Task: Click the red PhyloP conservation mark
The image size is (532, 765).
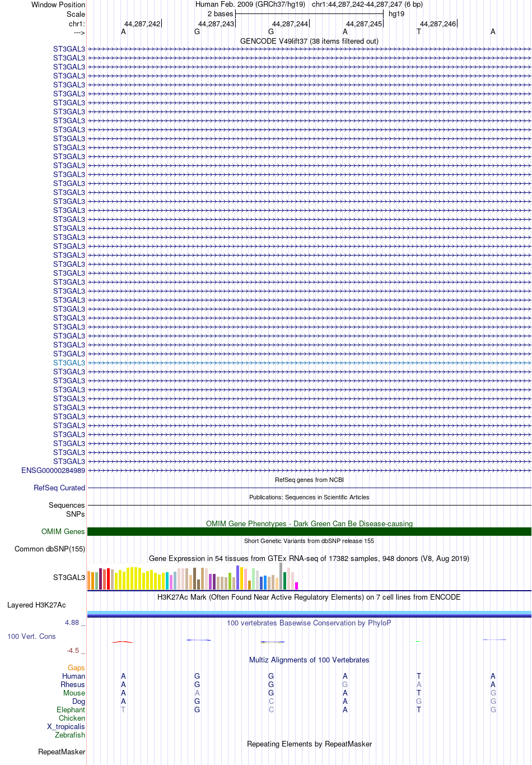Action: pyautogui.click(x=123, y=642)
